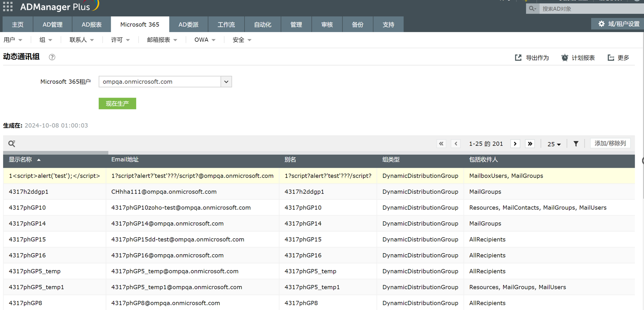Jump to the last page arrow

530,144
